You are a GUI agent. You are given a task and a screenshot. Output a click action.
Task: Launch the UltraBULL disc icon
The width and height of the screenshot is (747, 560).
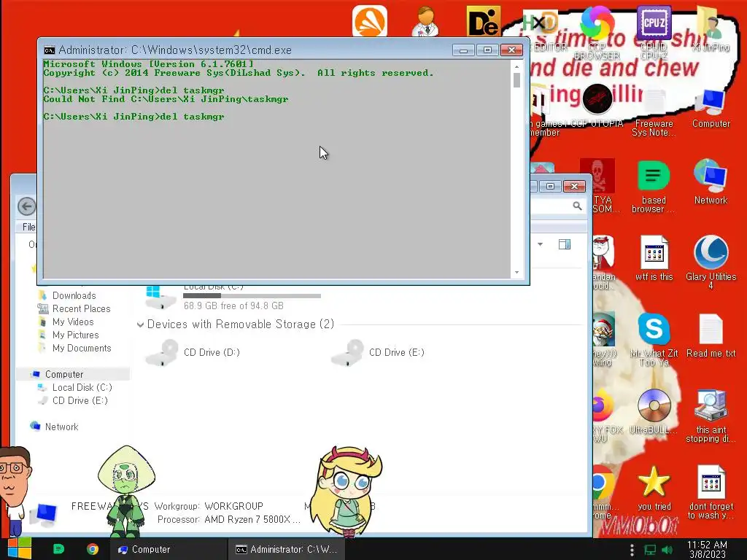[654, 411]
